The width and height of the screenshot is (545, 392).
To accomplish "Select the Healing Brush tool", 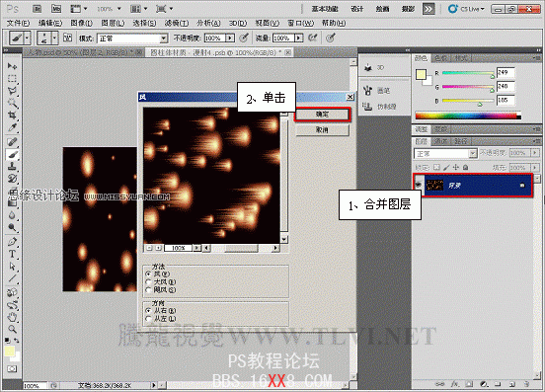I will pos(12,142).
